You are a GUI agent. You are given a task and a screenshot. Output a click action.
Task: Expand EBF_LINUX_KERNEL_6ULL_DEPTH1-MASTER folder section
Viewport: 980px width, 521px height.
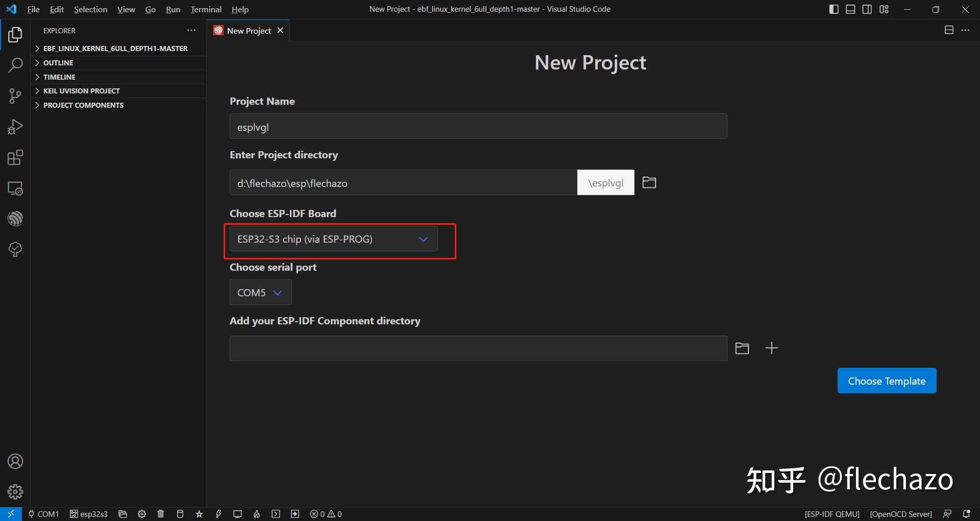tap(118, 49)
